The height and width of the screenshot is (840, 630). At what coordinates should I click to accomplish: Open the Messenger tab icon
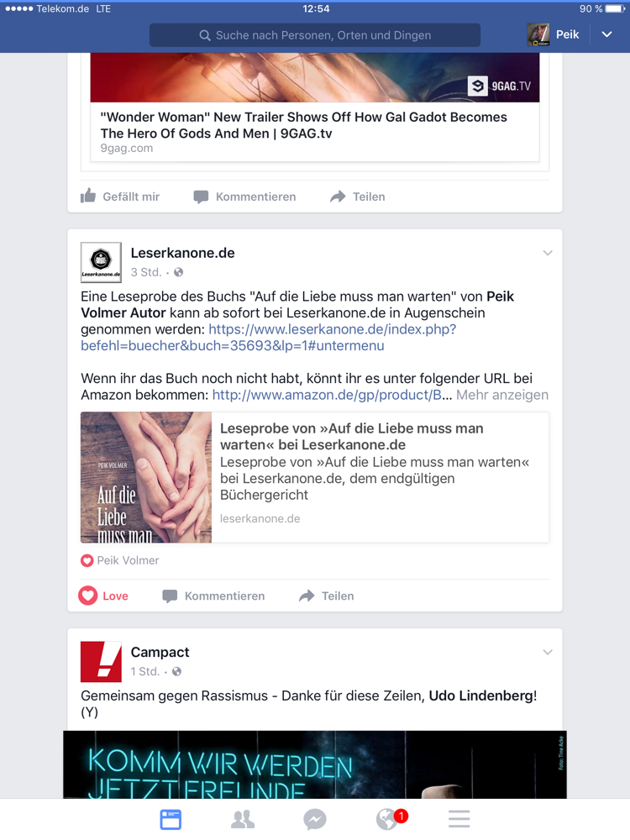[x=314, y=819]
